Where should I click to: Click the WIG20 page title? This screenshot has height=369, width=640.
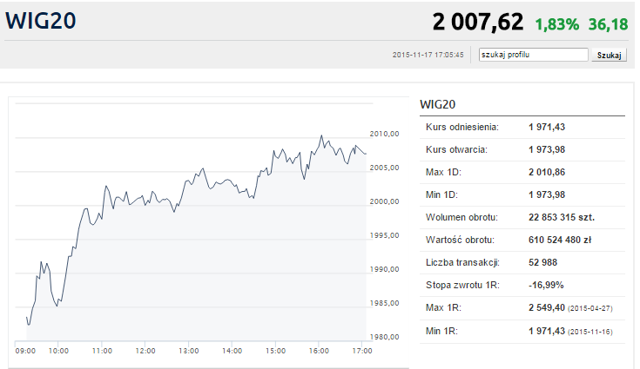(x=40, y=20)
